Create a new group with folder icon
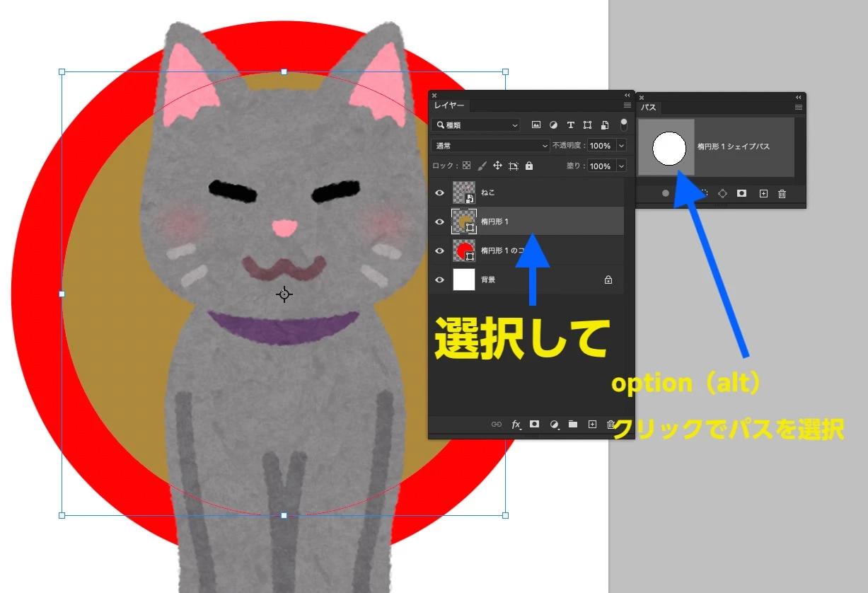 [x=573, y=425]
